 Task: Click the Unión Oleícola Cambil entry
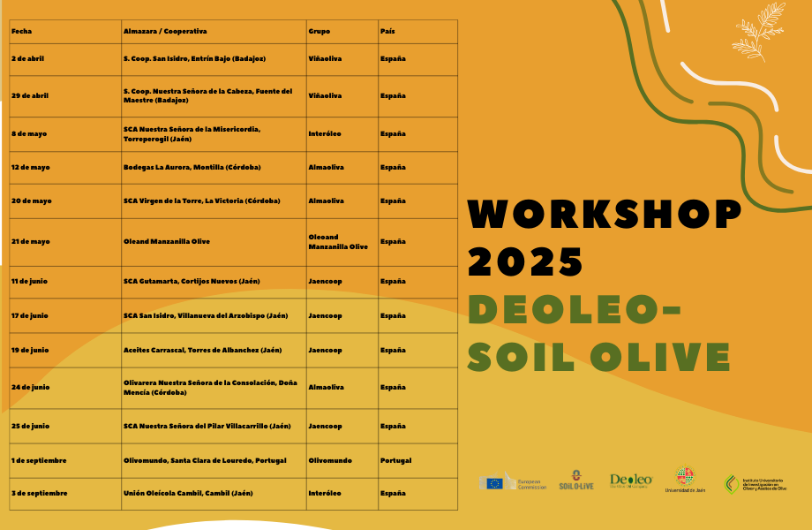(188, 493)
